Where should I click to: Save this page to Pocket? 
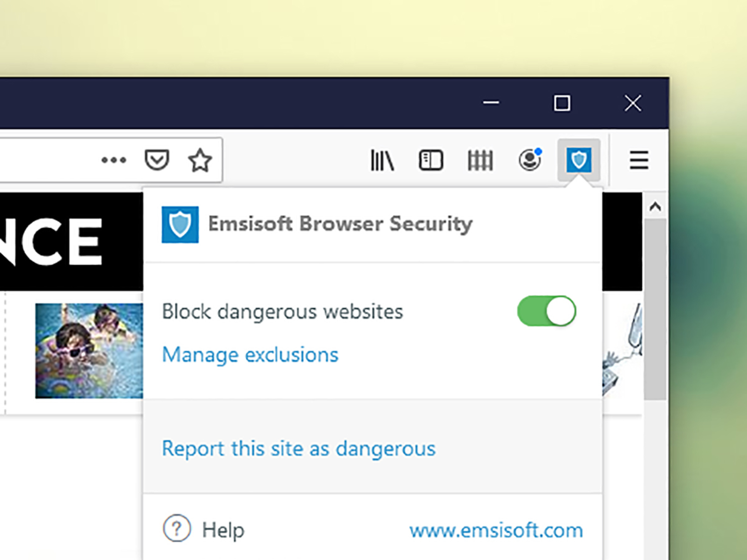[156, 160]
